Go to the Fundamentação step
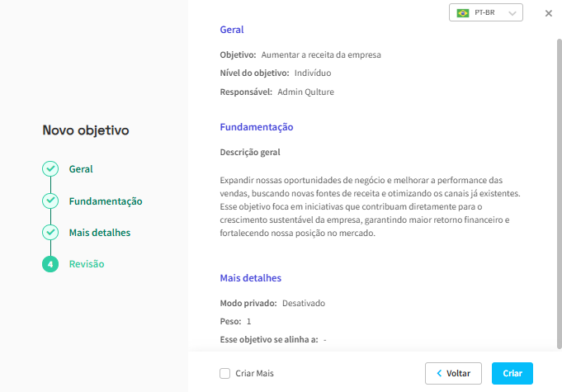This screenshot has width=562, height=392. [106, 201]
